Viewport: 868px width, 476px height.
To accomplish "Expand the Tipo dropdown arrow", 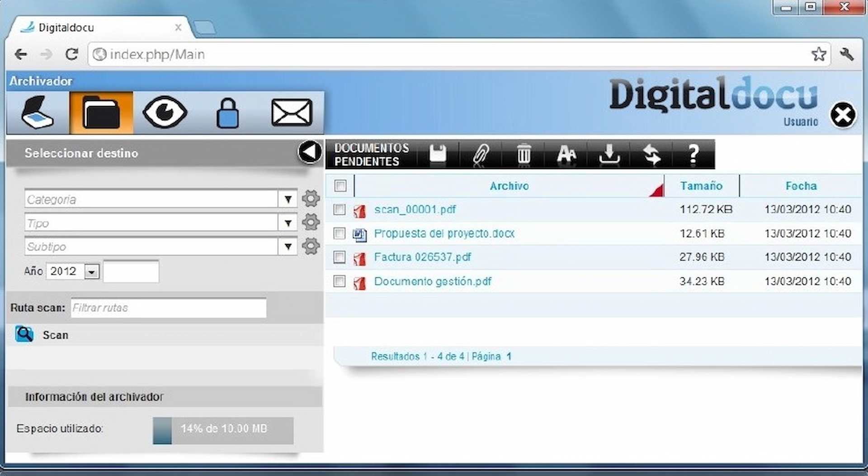I will pos(288,223).
